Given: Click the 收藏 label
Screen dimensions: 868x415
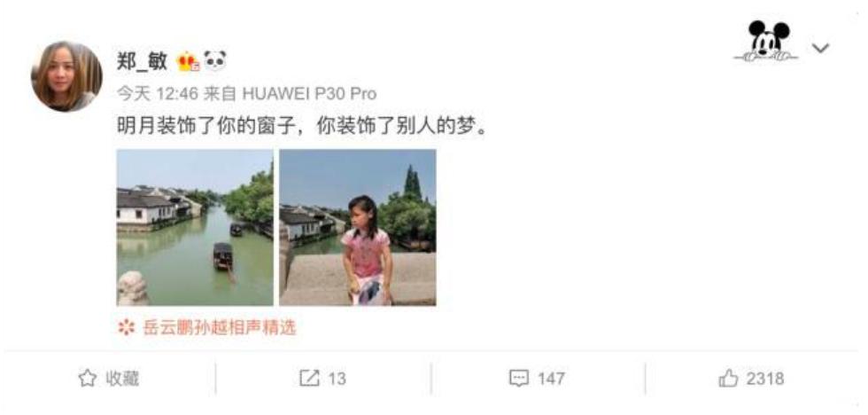Looking at the screenshot, I should 122,379.
